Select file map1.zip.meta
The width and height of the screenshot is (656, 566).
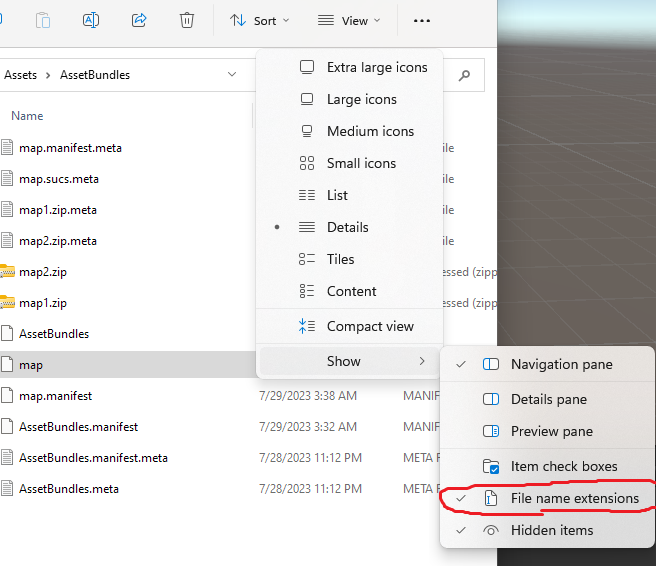pyautogui.click(x=58, y=210)
